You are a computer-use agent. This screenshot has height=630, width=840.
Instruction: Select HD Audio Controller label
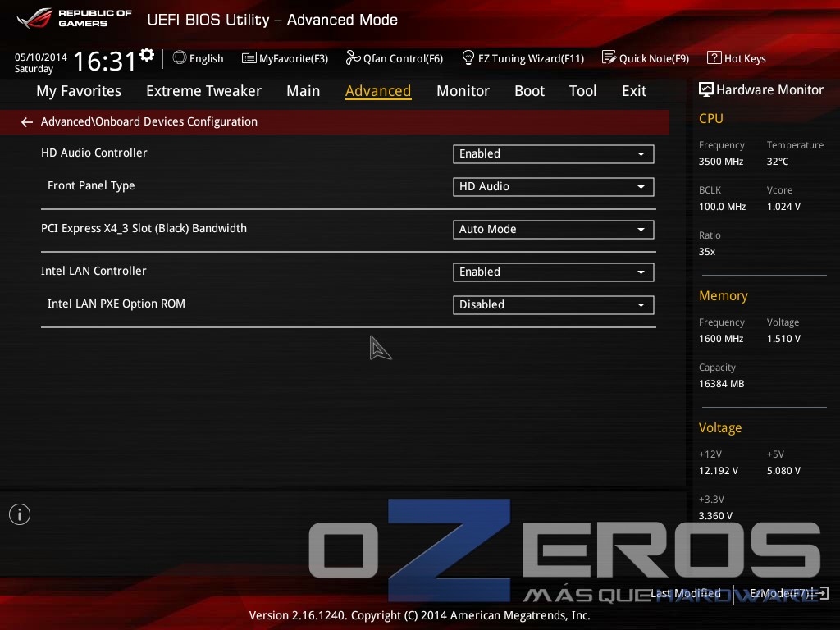[94, 153]
